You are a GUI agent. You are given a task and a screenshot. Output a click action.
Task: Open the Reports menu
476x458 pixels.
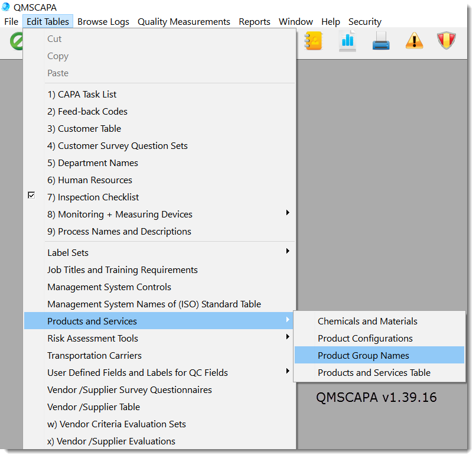tap(255, 21)
